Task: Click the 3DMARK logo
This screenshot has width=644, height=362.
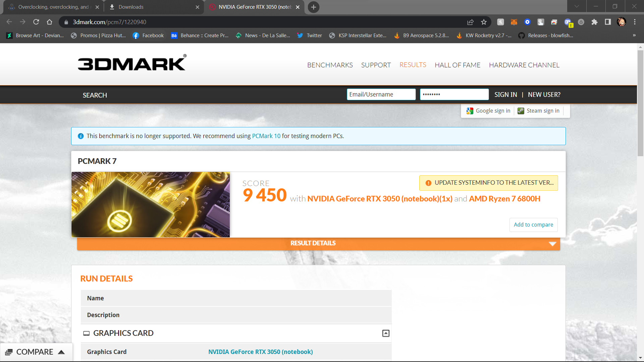Action: 132,63
